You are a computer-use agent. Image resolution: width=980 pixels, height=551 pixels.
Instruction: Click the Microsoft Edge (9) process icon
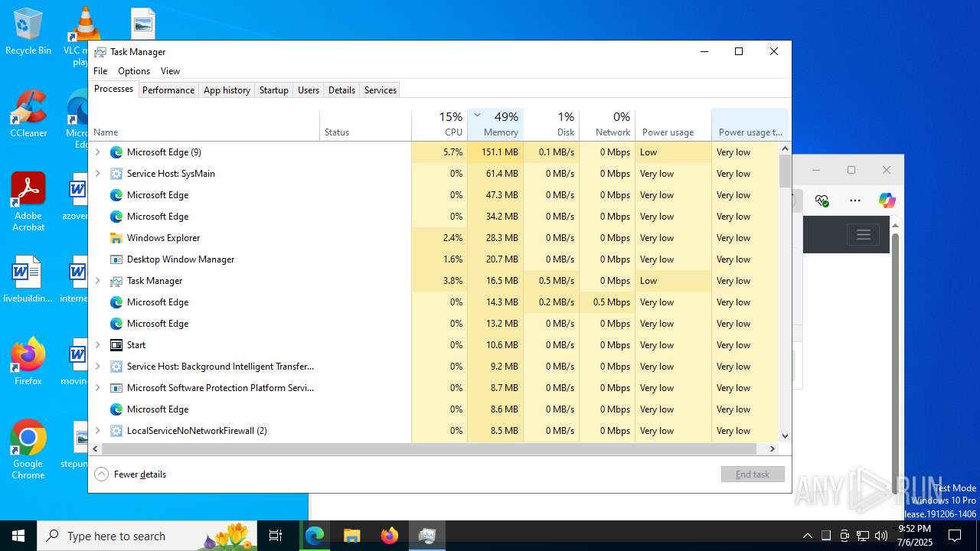[x=116, y=152]
